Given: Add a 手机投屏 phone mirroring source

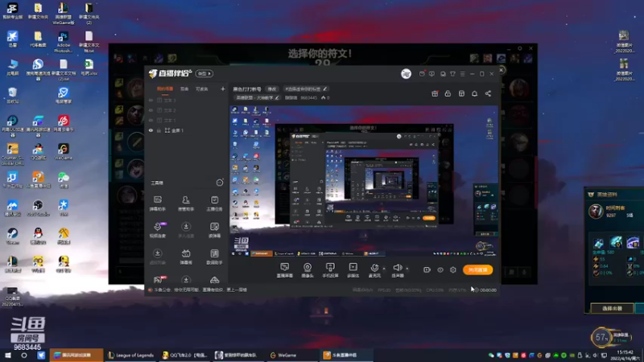Looking at the screenshot, I should (x=330, y=270).
